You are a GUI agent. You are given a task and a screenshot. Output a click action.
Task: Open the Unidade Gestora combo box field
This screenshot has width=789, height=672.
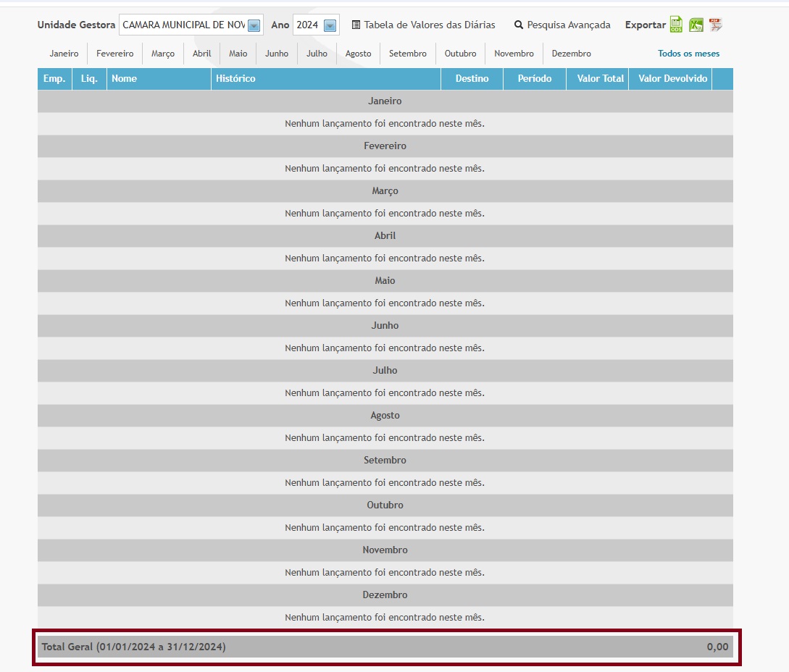click(183, 25)
